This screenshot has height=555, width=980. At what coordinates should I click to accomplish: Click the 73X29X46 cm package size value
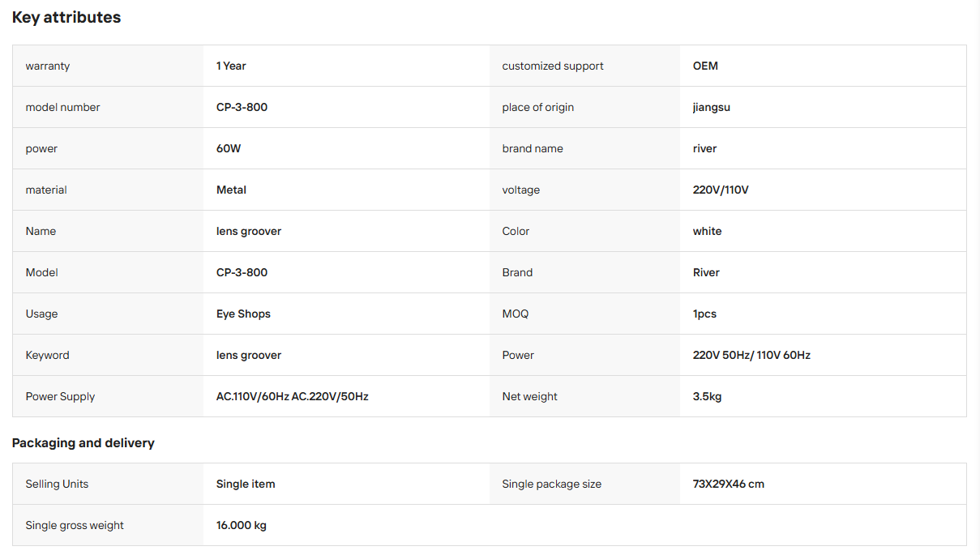pyautogui.click(x=729, y=484)
